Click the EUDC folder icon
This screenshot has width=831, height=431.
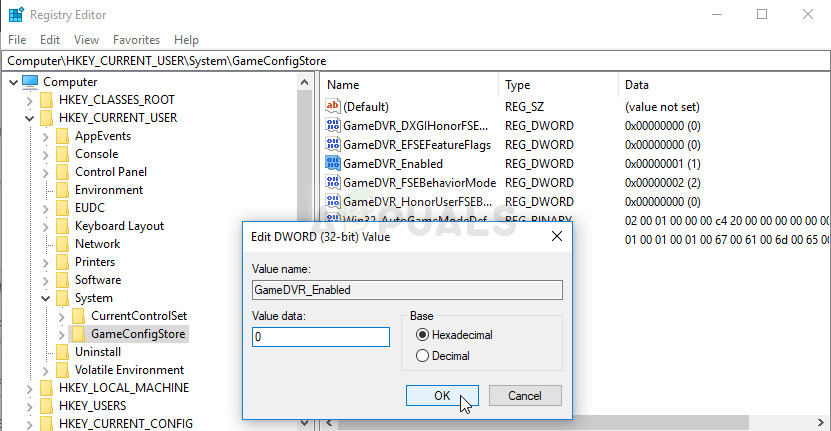(x=63, y=208)
